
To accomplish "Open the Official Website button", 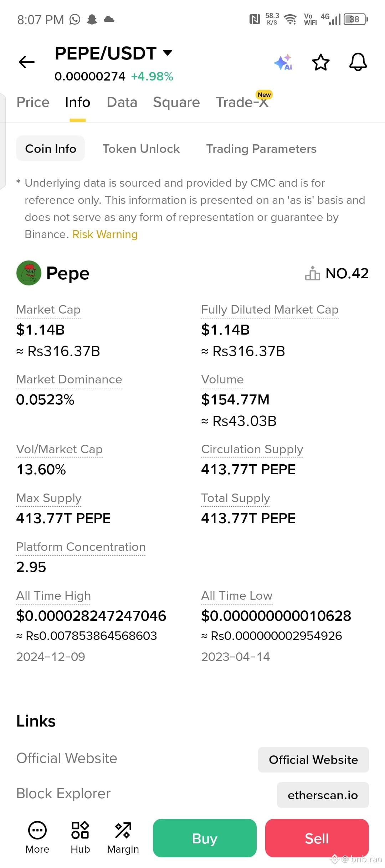I will (313, 760).
